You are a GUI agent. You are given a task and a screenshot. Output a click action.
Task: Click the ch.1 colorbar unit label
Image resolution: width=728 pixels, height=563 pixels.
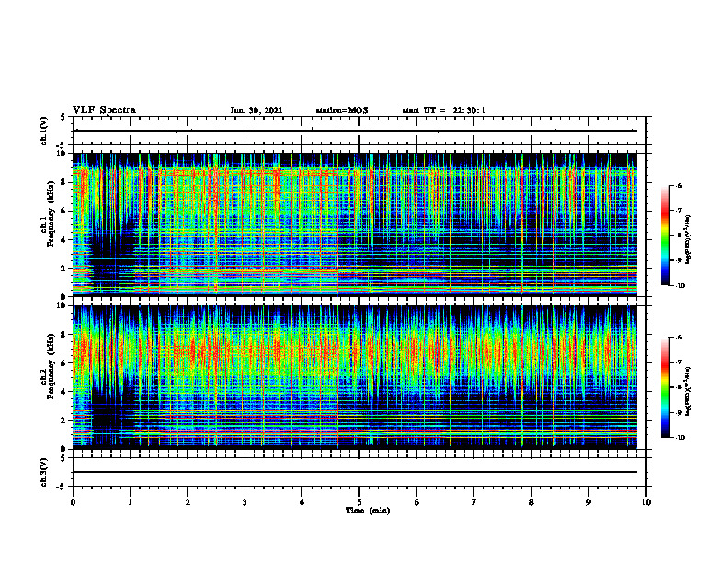tap(688, 240)
